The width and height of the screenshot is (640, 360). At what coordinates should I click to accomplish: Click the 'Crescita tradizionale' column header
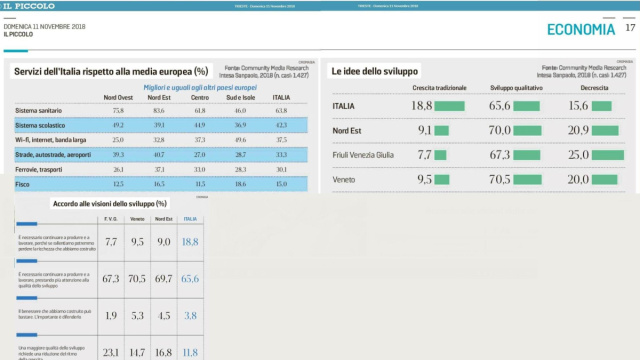439,88
